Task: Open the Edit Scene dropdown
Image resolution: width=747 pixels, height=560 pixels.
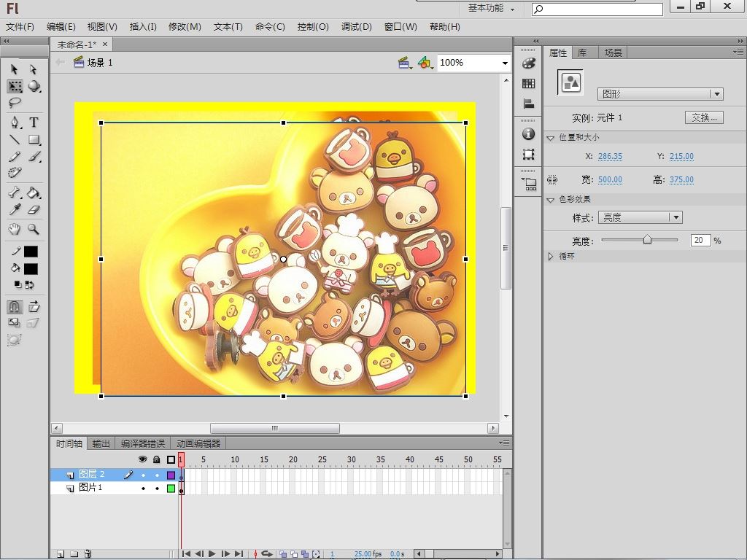Action: point(405,63)
